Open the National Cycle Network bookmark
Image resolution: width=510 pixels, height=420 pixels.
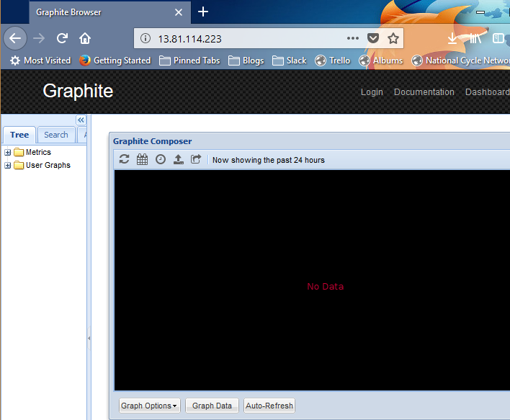460,61
